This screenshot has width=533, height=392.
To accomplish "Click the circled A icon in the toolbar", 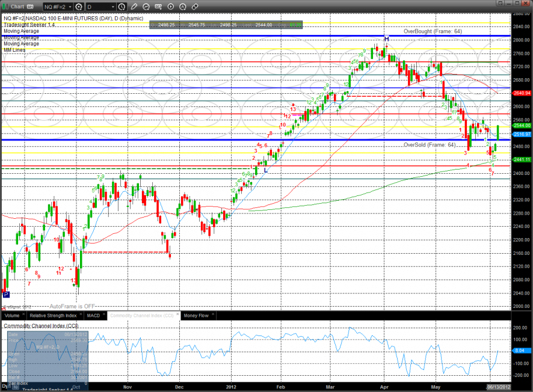I will click(x=183, y=7).
